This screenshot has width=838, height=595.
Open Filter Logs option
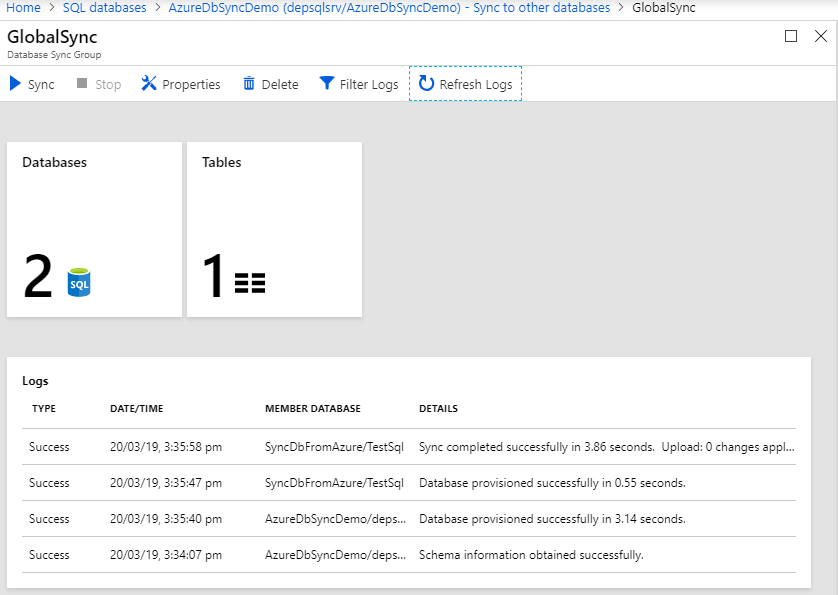click(369, 84)
